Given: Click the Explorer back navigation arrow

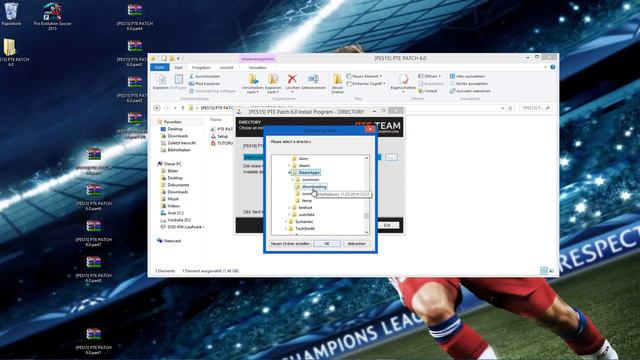Looking at the screenshot, I should (x=157, y=108).
